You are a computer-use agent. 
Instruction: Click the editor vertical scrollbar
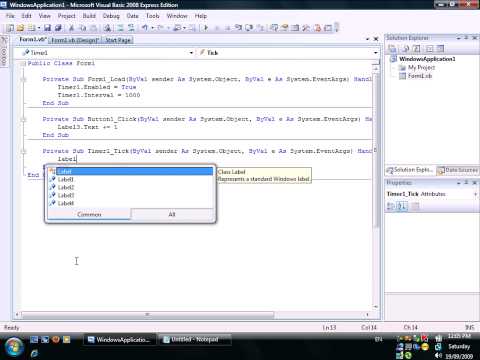(x=376, y=150)
